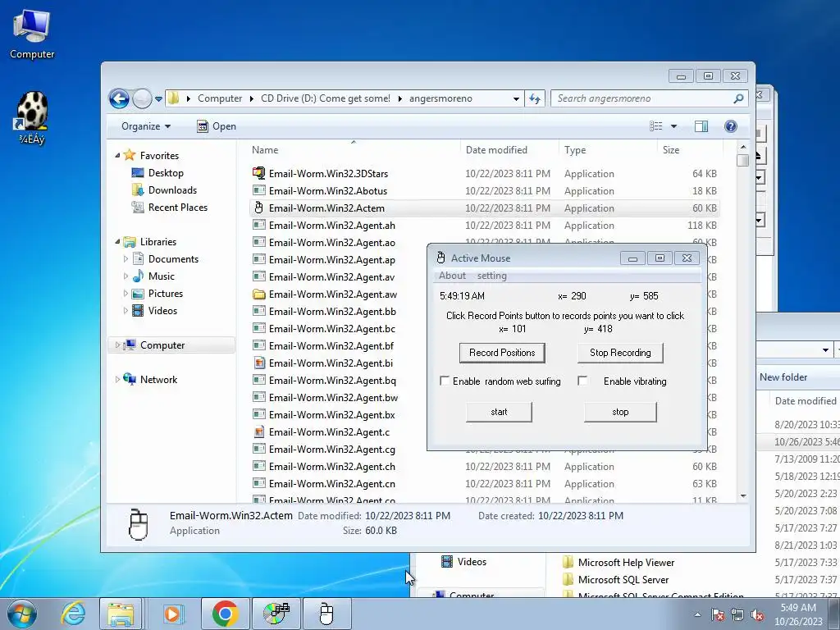Select the Email-Worm.Win32.Agent.aw folder icon
The width and height of the screenshot is (840, 630).
(x=258, y=294)
